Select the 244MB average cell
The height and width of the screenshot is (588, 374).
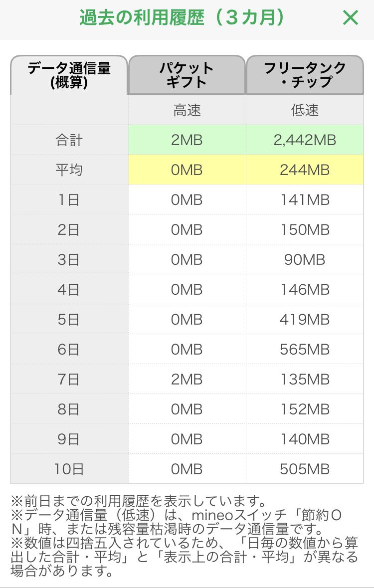pyautogui.click(x=305, y=170)
